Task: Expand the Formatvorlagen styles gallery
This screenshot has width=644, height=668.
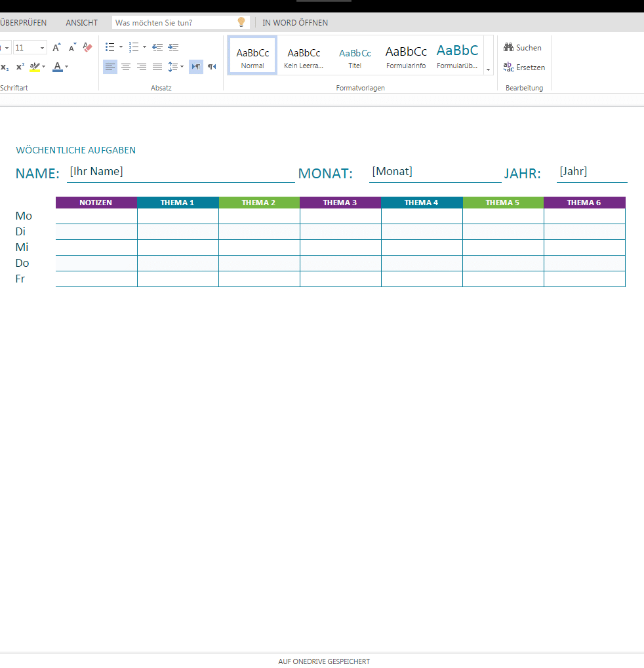Action: (489, 69)
